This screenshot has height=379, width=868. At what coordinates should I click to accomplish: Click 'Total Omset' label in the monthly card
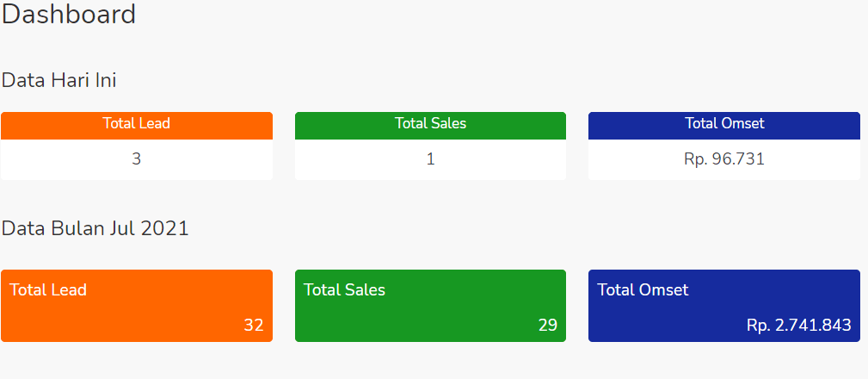643,290
